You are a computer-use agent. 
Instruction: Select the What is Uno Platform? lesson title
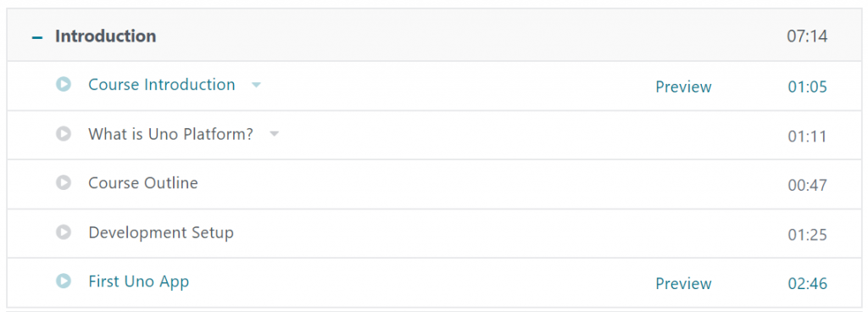tap(171, 134)
